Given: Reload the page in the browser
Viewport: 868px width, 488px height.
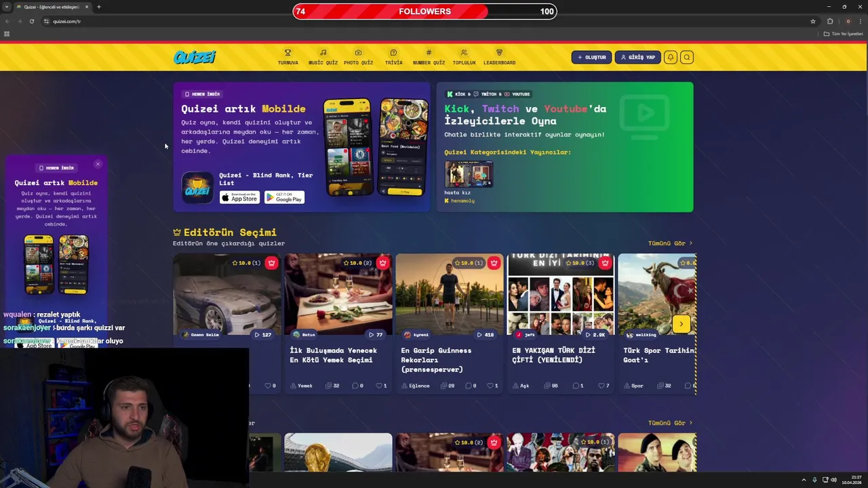Looking at the screenshot, I should coord(31,21).
